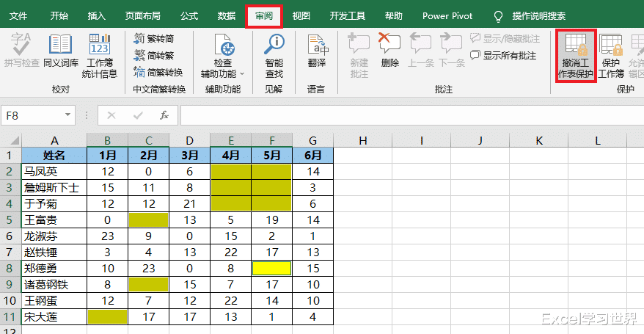Switch to the 公式 tab
This screenshot has width=644, height=334.
point(189,16)
